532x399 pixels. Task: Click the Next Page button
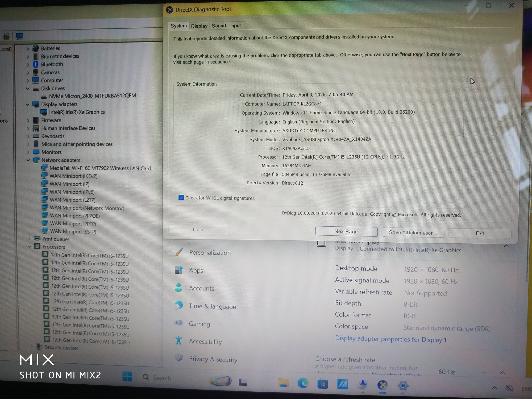point(346,231)
